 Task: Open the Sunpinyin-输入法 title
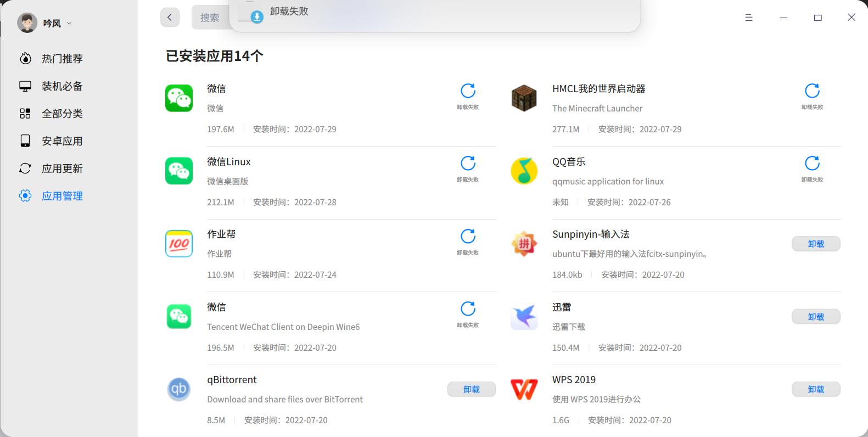(x=591, y=234)
